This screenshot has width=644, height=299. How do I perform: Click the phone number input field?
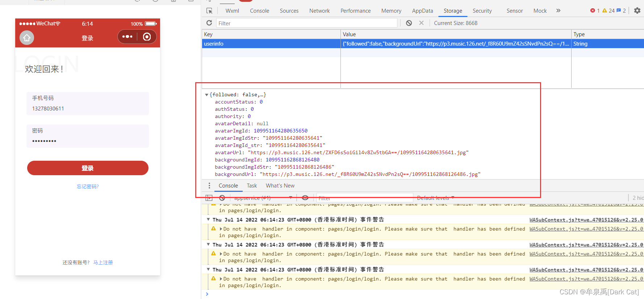[x=88, y=104]
